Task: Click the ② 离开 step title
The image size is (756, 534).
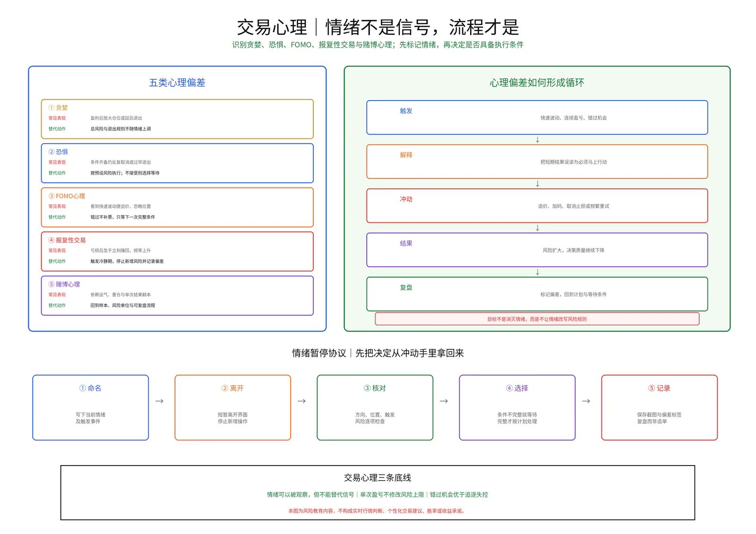Action: [232, 388]
